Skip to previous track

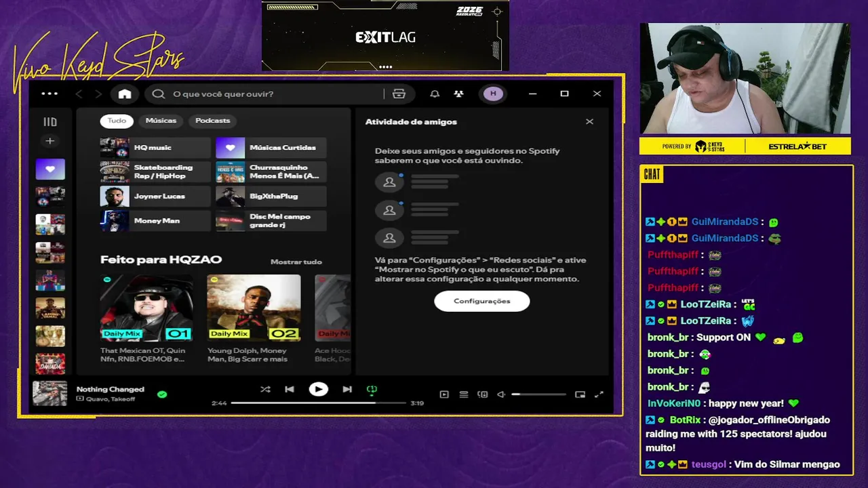point(290,390)
